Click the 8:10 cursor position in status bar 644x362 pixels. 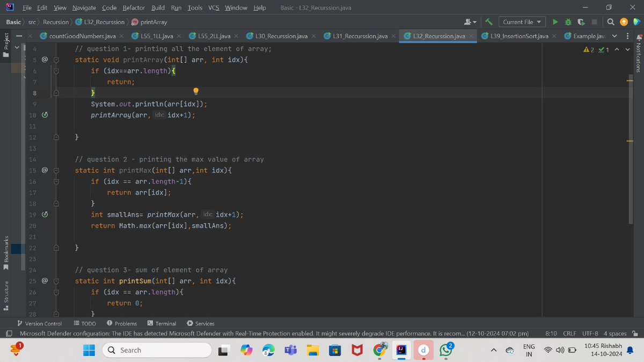coord(551,334)
